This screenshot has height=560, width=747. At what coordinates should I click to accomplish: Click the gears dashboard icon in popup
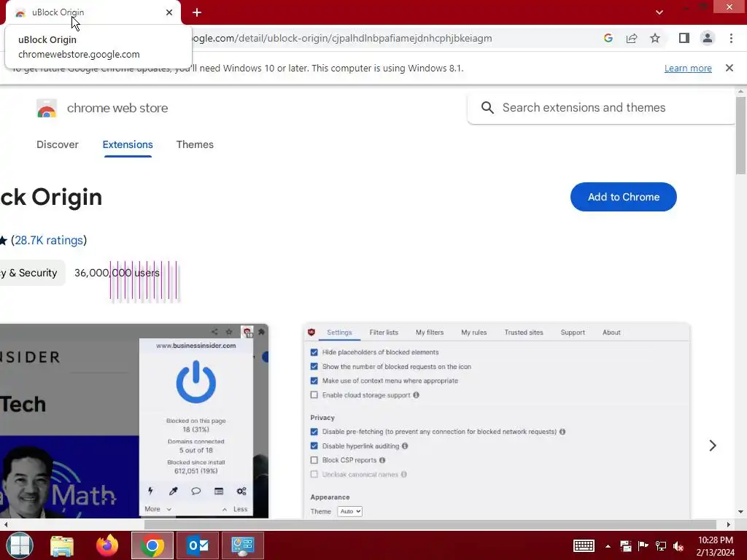(x=241, y=491)
